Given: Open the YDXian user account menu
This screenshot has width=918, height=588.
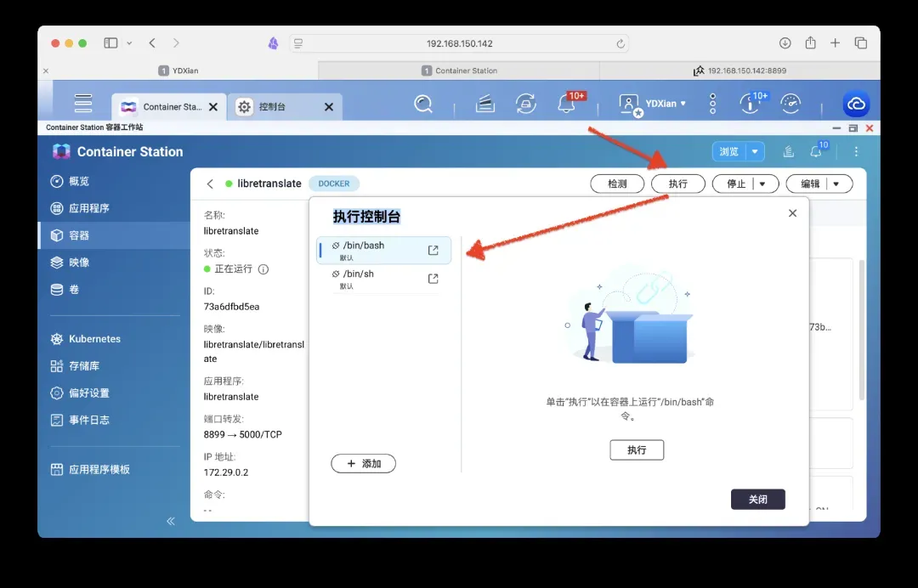Looking at the screenshot, I should 653,104.
